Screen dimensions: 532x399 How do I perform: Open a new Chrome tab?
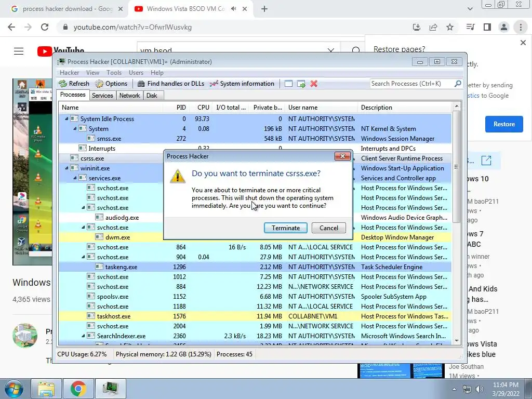[264, 9]
